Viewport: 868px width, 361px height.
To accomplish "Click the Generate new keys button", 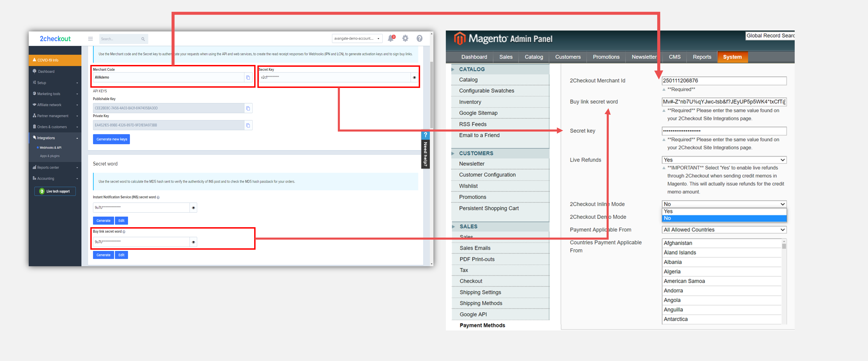I will pyautogui.click(x=111, y=139).
